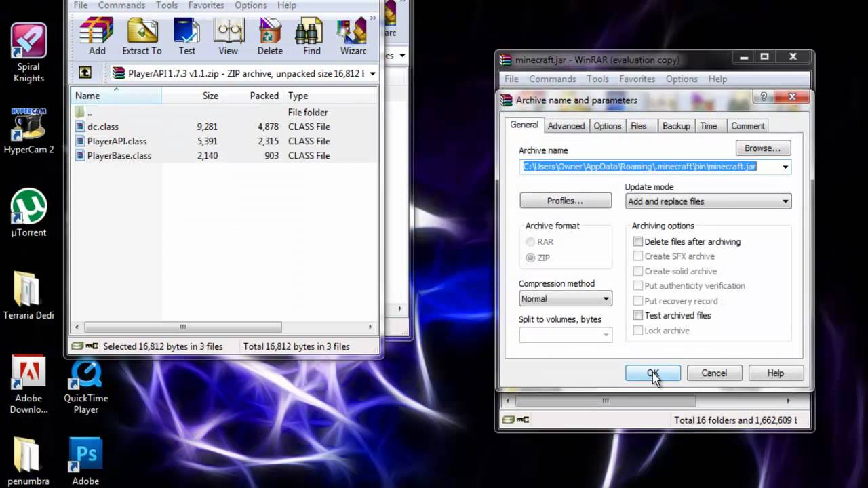Click the Find binoculars toolbar icon

312,37
